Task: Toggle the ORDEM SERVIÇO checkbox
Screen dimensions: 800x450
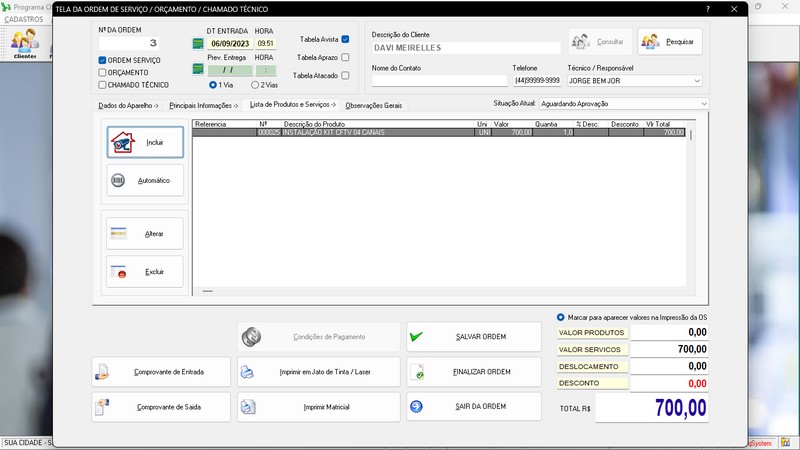Action: [102, 60]
